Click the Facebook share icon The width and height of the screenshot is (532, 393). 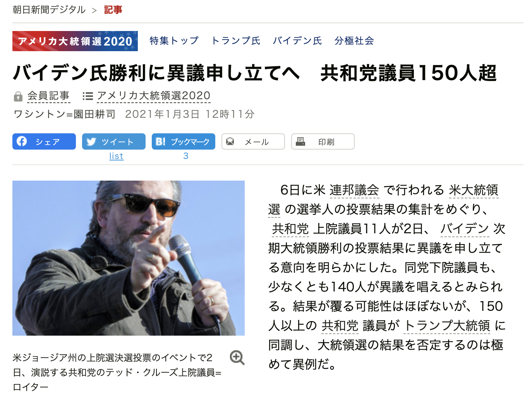[22, 141]
